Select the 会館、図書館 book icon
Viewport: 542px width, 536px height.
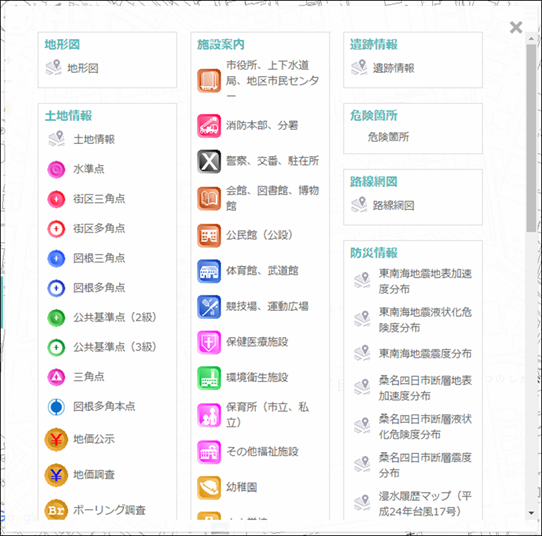[209, 199]
